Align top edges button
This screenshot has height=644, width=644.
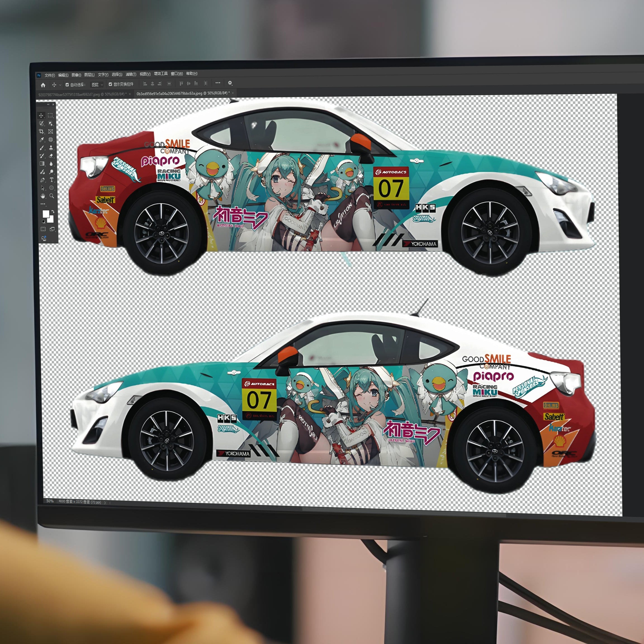click(x=181, y=84)
